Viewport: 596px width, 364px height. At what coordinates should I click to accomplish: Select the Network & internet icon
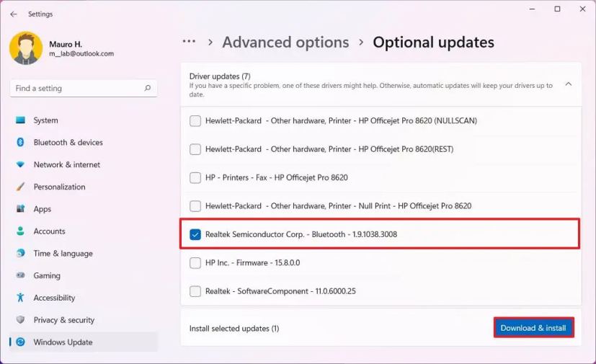tap(20, 165)
